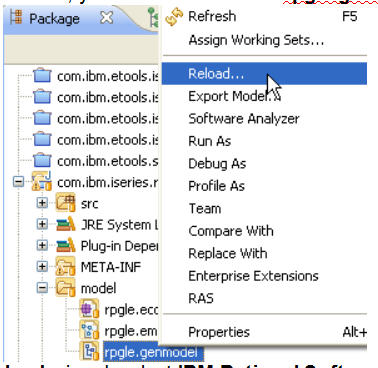
Task: Collapse the com.ibm.iseries project node
Action: click(x=19, y=182)
